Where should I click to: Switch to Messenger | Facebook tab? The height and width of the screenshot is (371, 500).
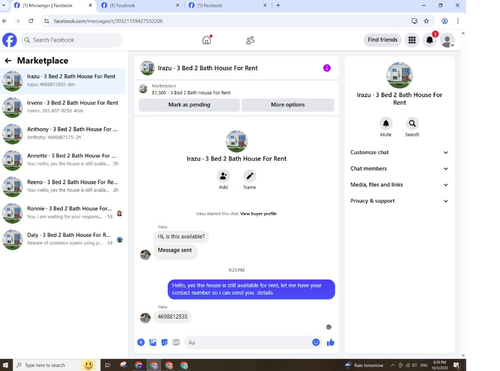[x=53, y=5]
